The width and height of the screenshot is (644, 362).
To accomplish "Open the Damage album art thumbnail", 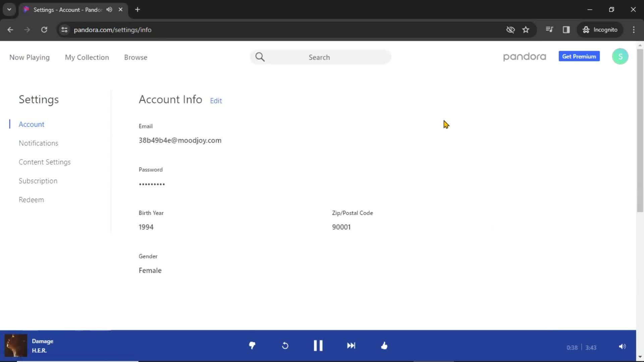I will tap(16, 346).
